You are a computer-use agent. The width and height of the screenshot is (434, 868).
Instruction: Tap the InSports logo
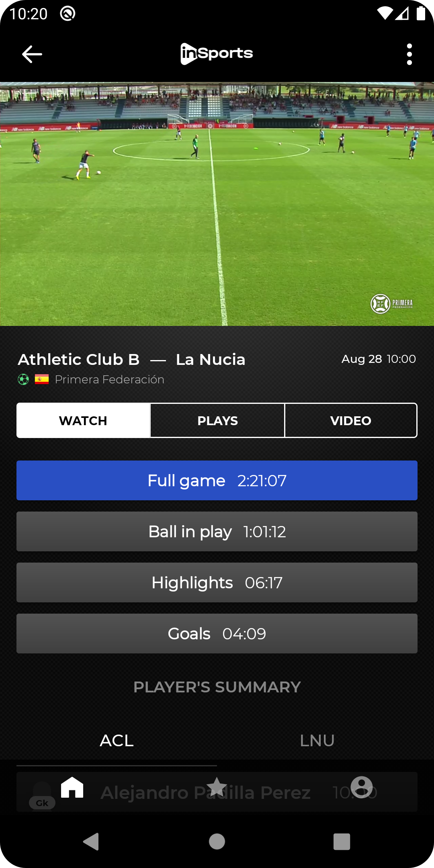tap(217, 54)
